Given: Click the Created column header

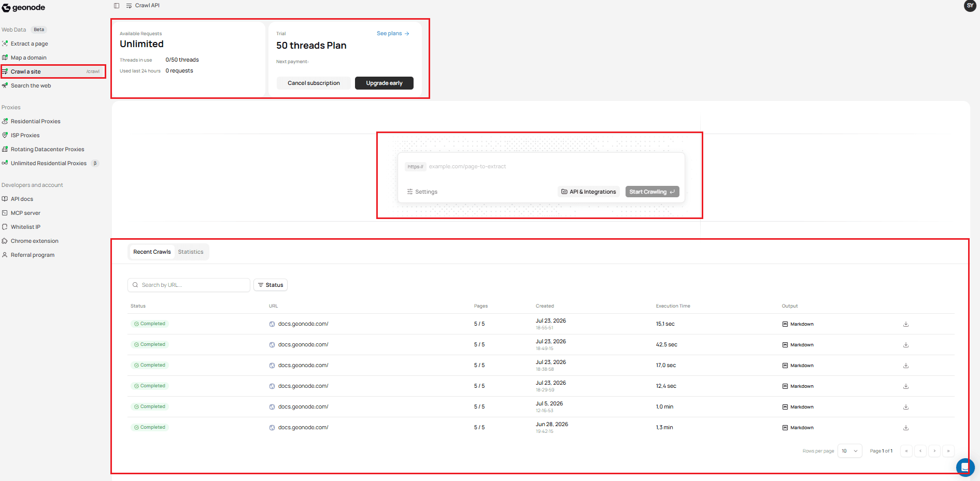Looking at the screenshot, I should click(x=545, y=306).
